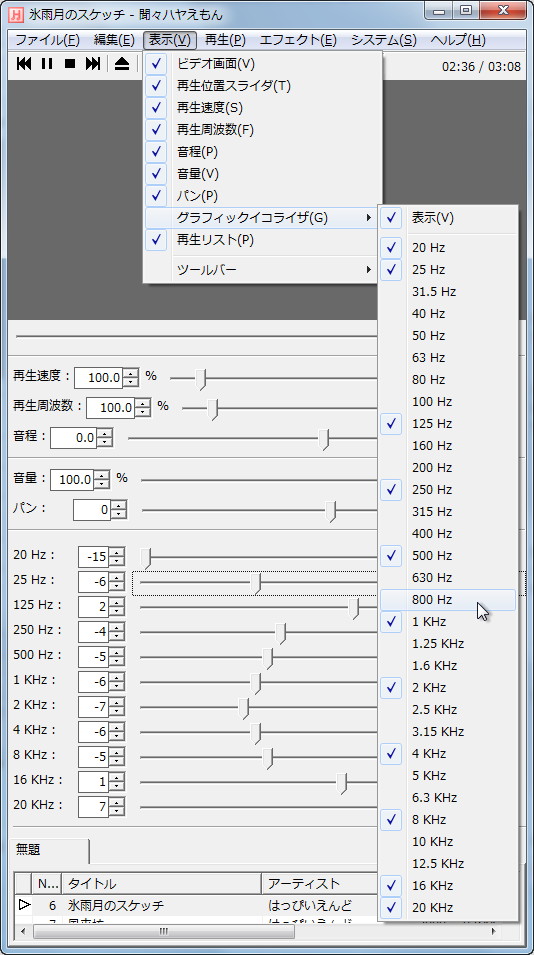Open the 再生(P) menu
Viewport: 534px width, 955px height.
[225, 40]
